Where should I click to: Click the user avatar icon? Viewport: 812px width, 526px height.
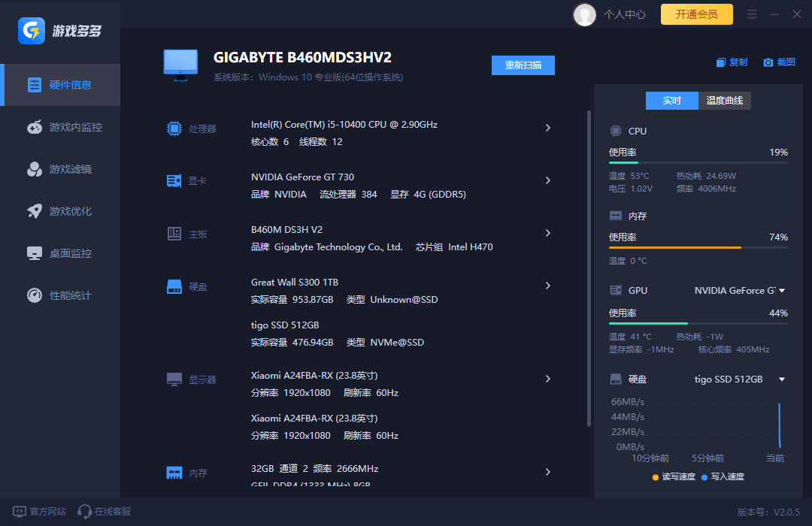tap(584, 14)
